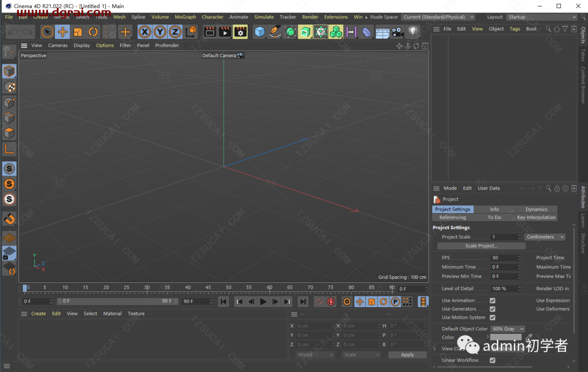Uncheck Use Animation checkbox

[x=492, y=300]
